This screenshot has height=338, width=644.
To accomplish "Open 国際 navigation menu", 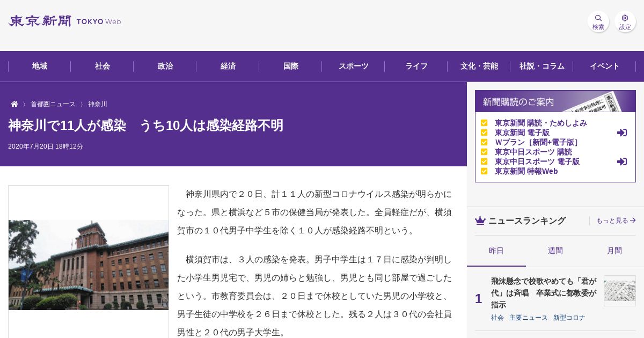I will [x=291, y=67].
